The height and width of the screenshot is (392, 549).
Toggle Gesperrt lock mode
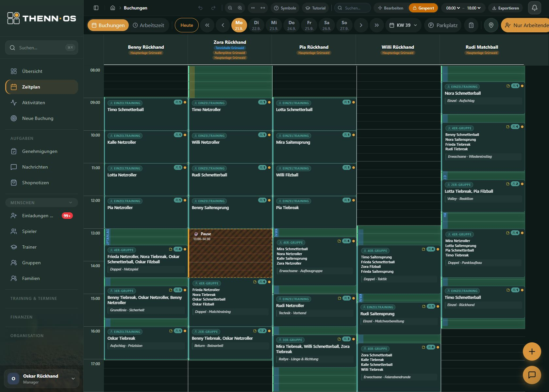coord(423,8)
